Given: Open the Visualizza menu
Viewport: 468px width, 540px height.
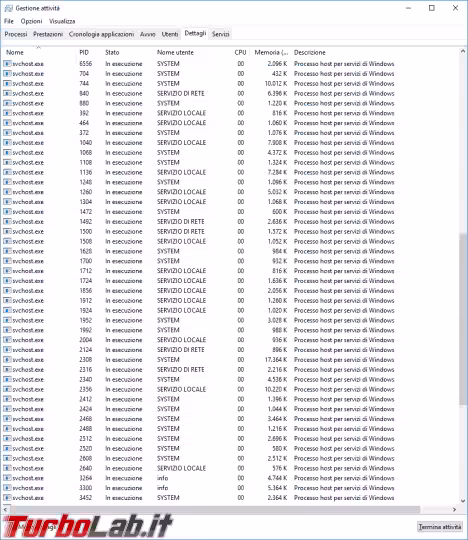Looking at the screenshot, I should tap(62, 21).
